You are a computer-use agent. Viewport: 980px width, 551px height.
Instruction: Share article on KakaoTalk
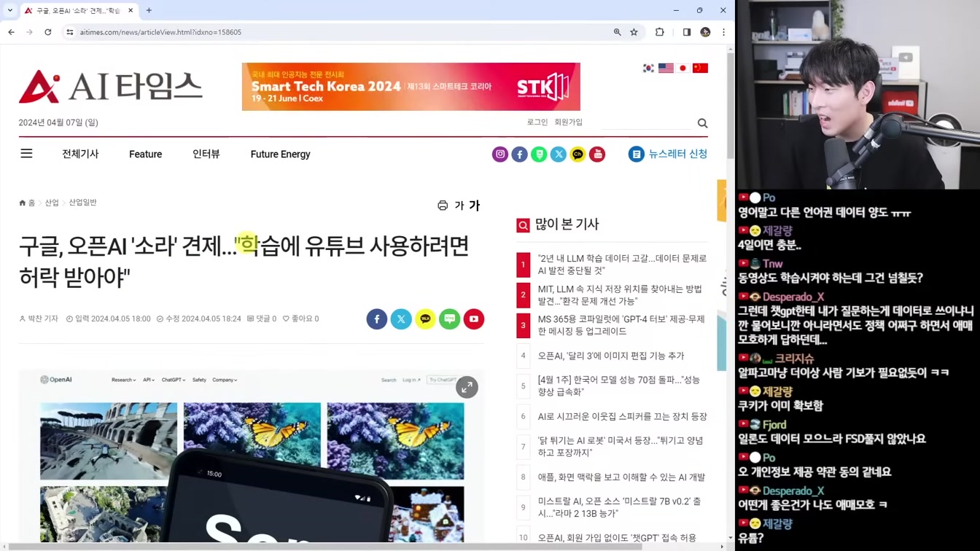coord(425,319)
